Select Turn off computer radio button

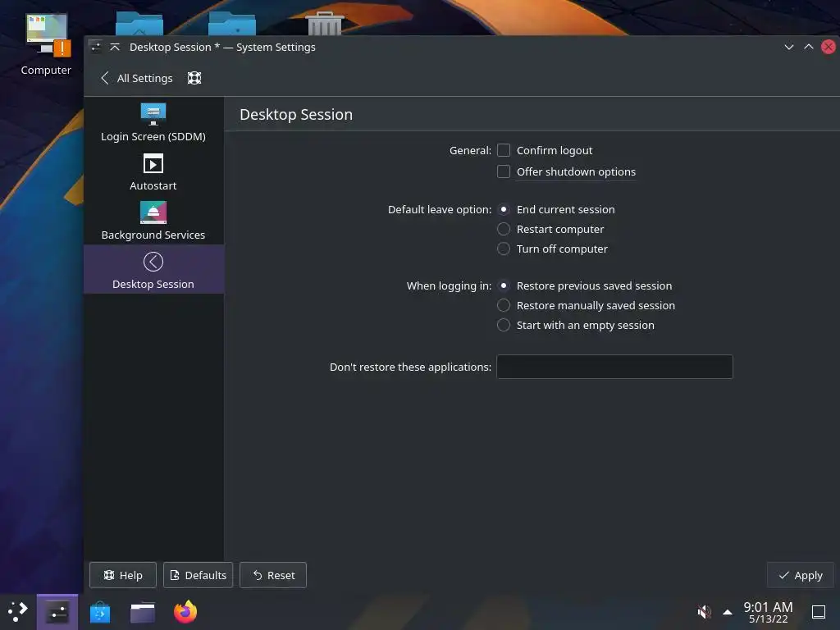click(x=504, y=249)
